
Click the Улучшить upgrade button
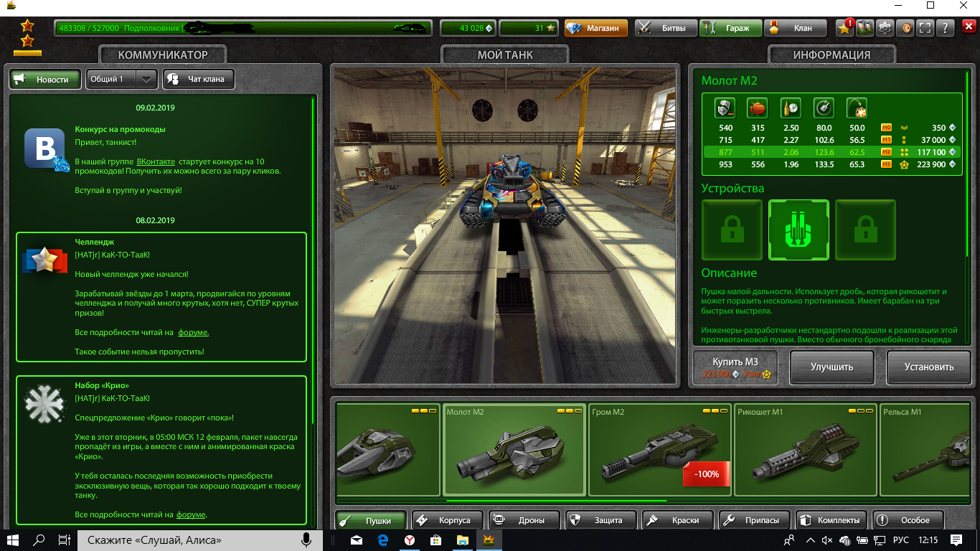tap(832, 367)
